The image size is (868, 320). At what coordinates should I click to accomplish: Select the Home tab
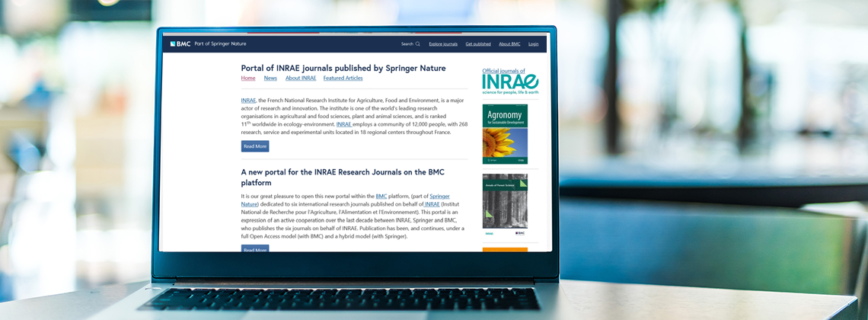(x=248, y=78)
